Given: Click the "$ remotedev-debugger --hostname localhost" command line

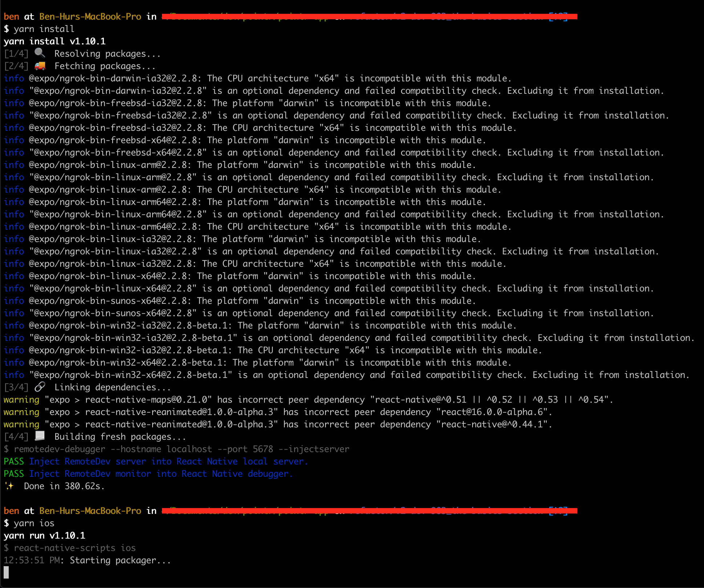Looking at the screenshot, I should 176,449.
